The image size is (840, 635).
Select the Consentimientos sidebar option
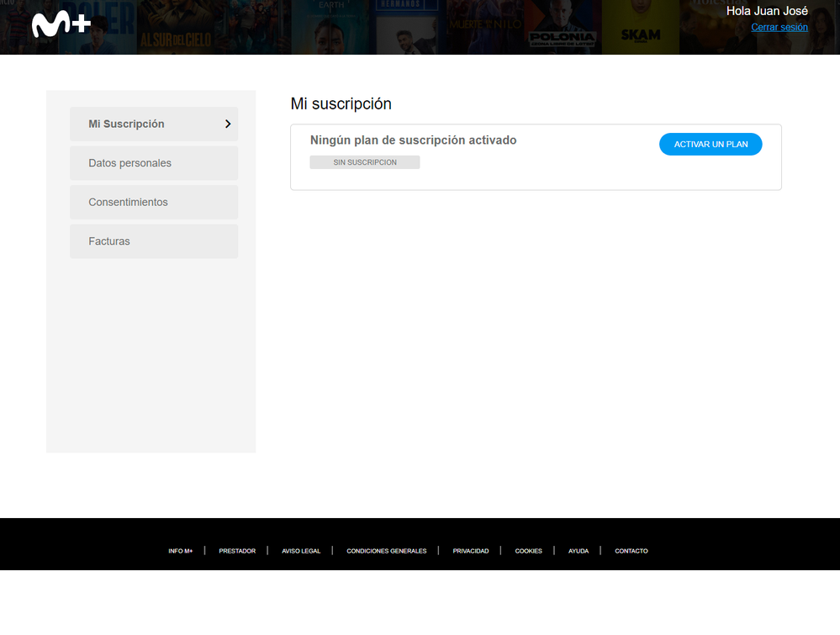(154, 202)
